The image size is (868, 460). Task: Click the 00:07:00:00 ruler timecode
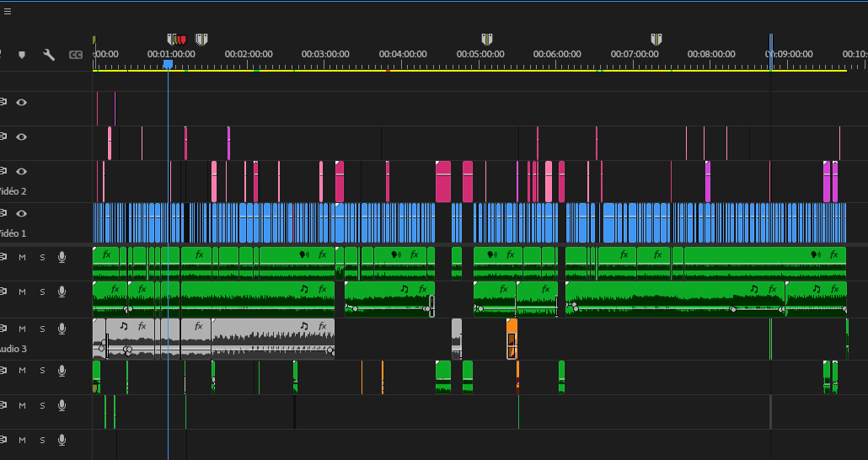point(635,54)
